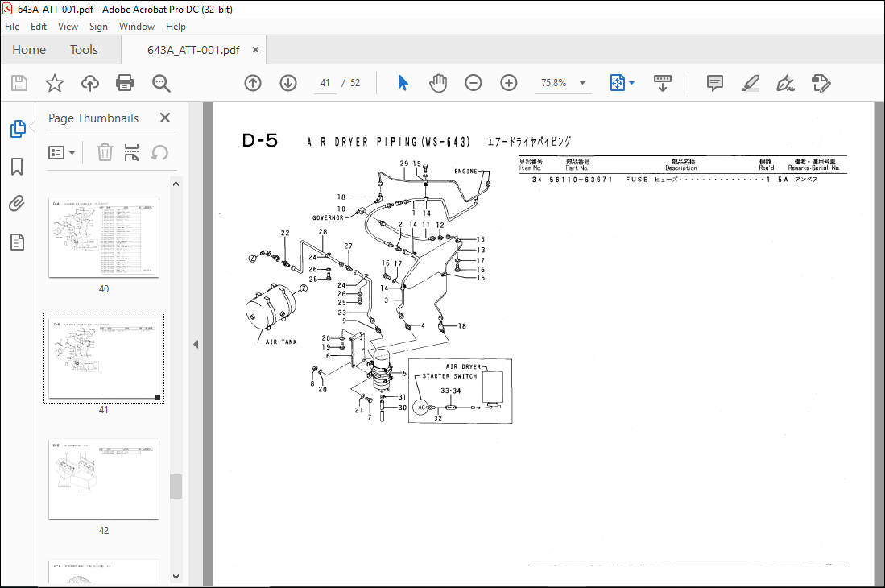Open the document notes sidebar icon

coord(17,242)
